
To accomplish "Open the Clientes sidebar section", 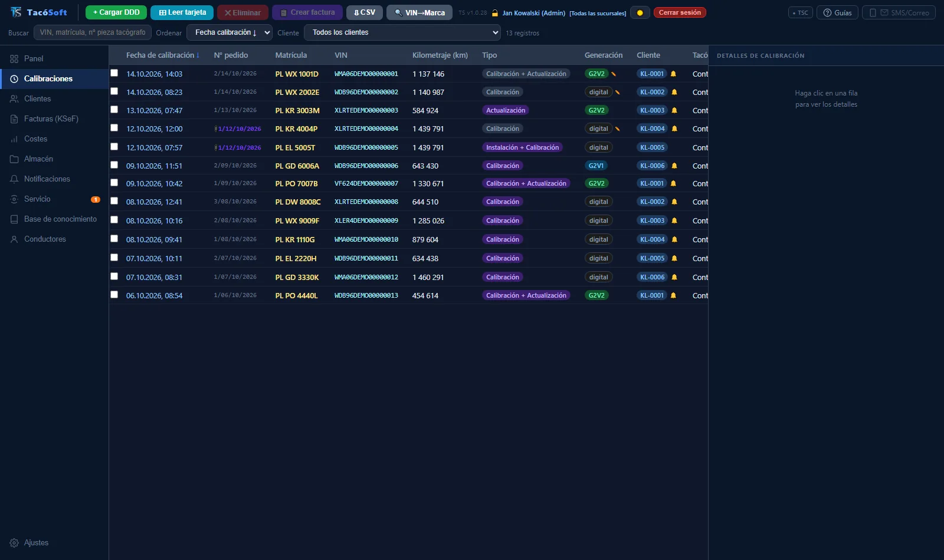I will 54,98.
